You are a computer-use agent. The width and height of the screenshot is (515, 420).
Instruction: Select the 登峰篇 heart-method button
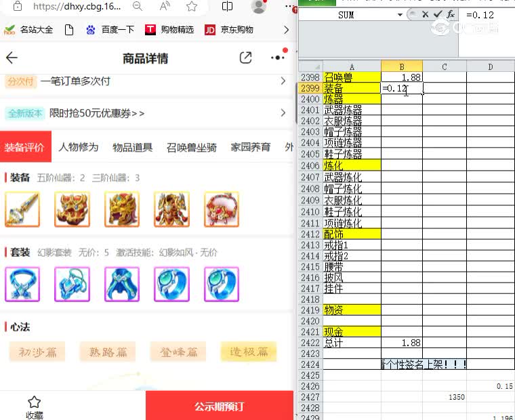(x=178, y=352)
